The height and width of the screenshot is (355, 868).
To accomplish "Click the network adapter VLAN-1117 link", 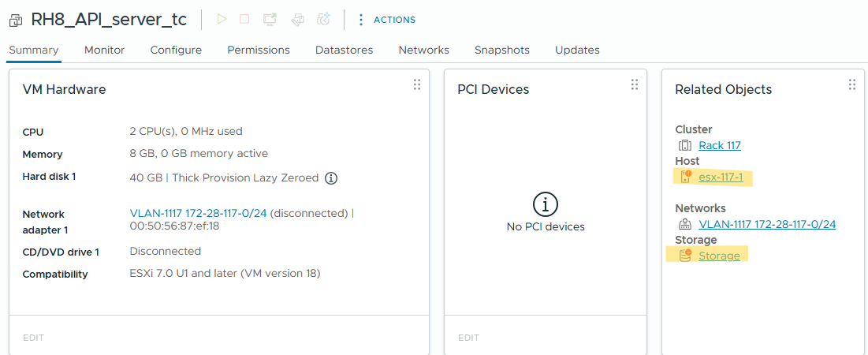I will tap(198, 213).
